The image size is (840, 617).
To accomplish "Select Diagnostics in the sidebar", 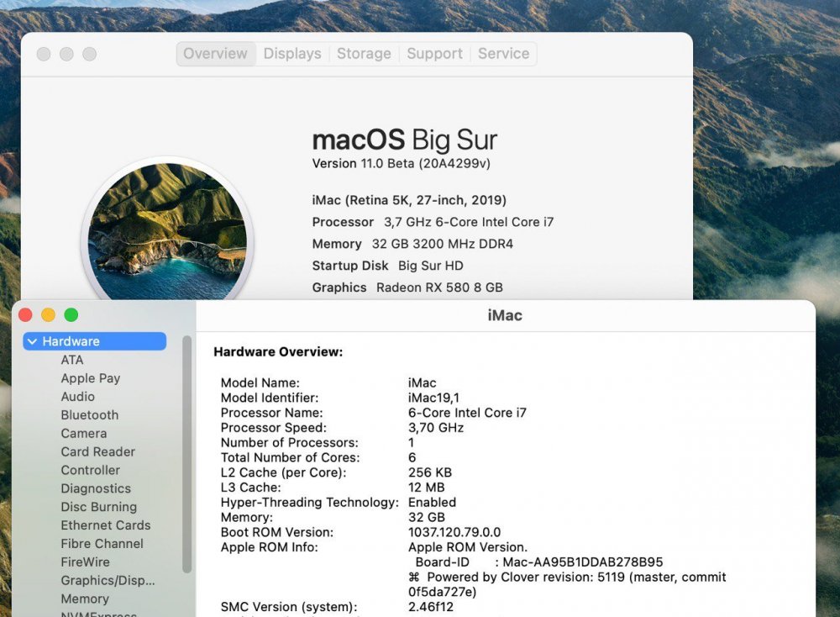I will 96,488.
